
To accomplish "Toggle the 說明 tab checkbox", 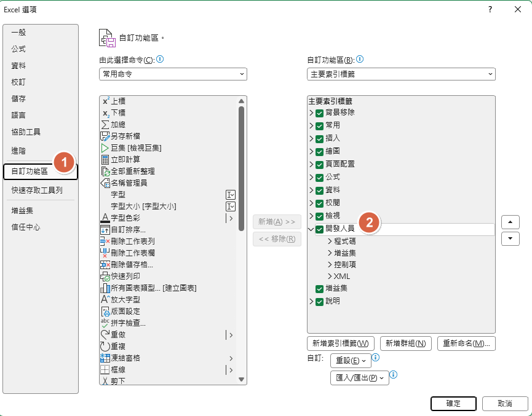I will tap(319, 302).
